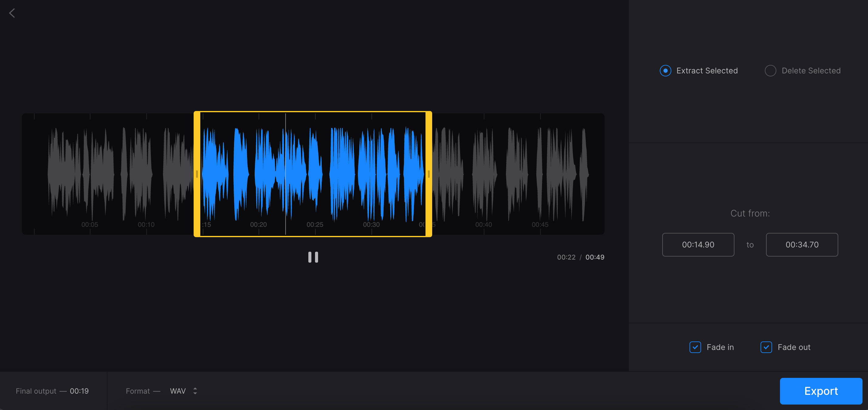The height and width of the screenshot is (410, 868).
Task: Pause audio playback
Action: pos(313,257)
